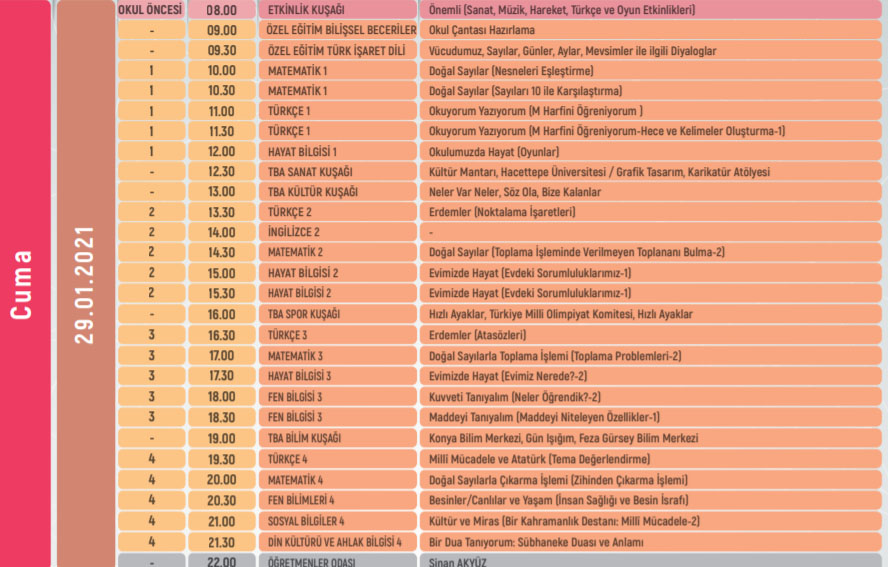The width and height of the screenshot is (888, 567).
Task: Click the '20.30' time cell
Action: [x=221, y=500]
